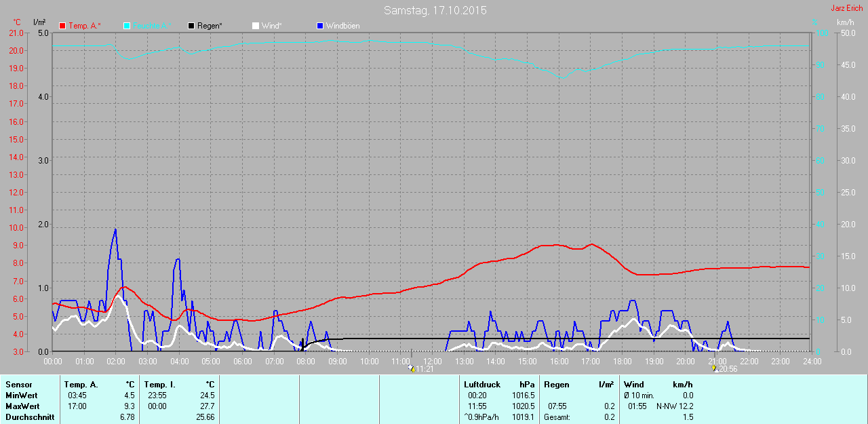Click the 24:00 tick on time axis
The image size is (868, 424).
coord(812,362)
